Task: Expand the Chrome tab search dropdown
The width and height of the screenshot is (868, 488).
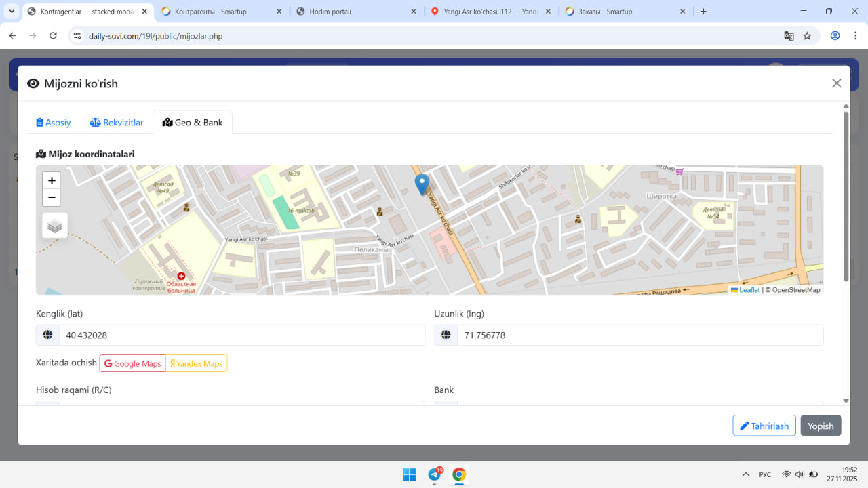Action: (x=12, y=12)
